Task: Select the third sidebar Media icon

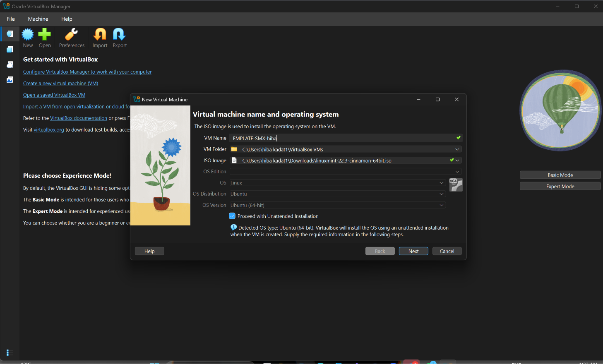Action: [10, 65]
